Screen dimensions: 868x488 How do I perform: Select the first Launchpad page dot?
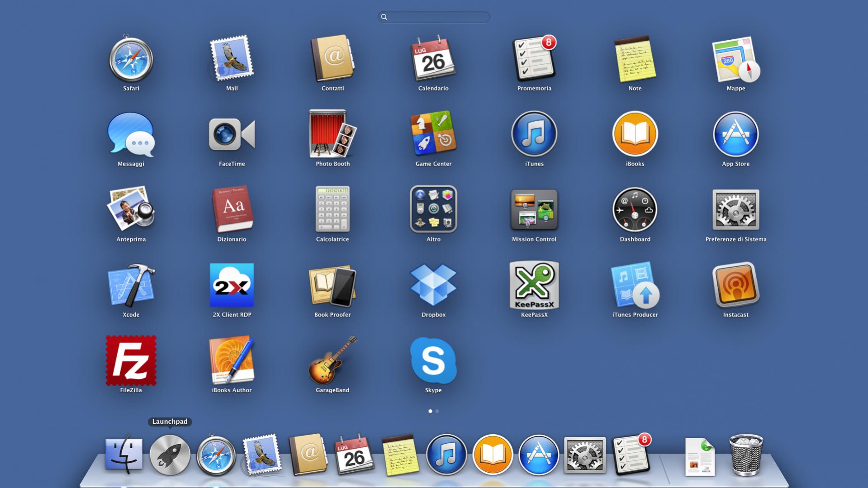click(x=430, y=411)
